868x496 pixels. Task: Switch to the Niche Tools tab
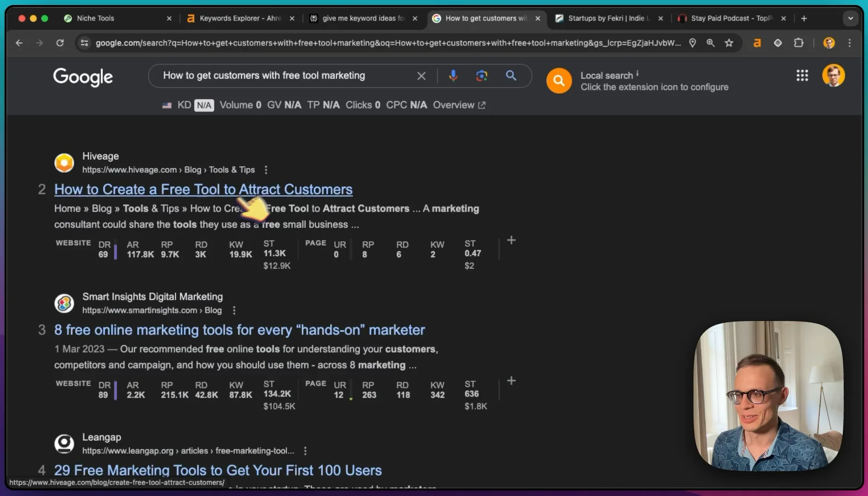point(118,18)
